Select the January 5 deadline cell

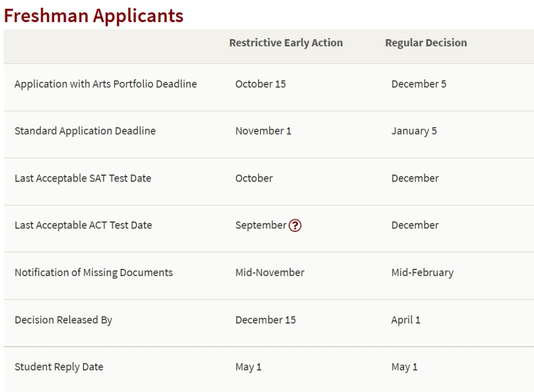click(x=414, y=131)
